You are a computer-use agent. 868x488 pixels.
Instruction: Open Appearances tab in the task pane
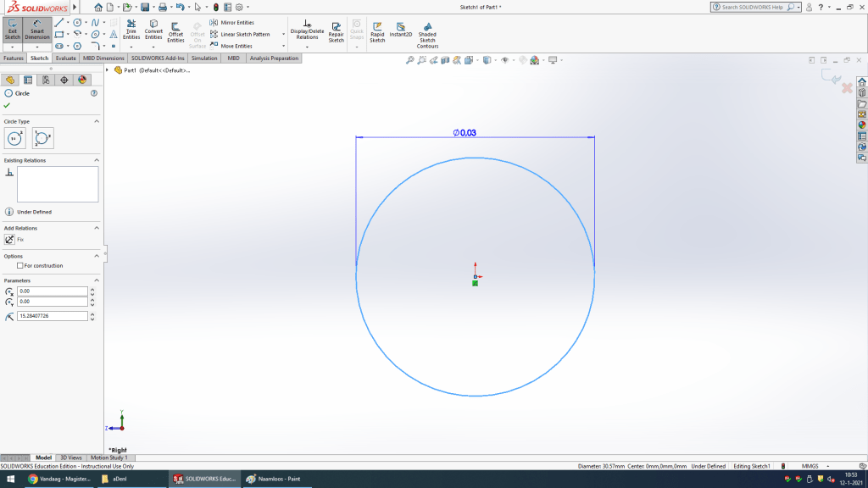pyautogui.click(x=862, y=125)
